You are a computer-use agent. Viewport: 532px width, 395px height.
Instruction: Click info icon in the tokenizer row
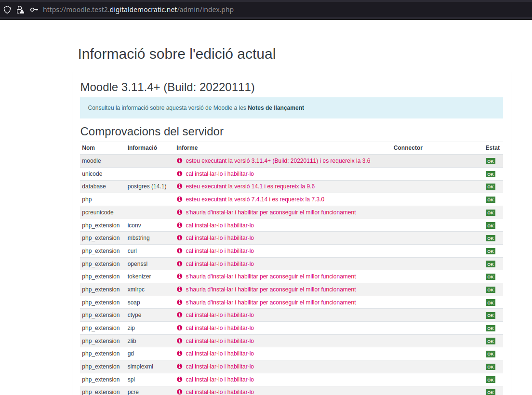(x=179, y=276)
